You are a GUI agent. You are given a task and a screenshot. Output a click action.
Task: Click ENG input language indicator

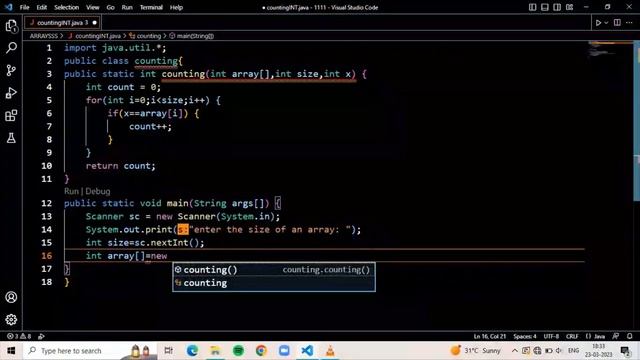(x=573, y=351)
